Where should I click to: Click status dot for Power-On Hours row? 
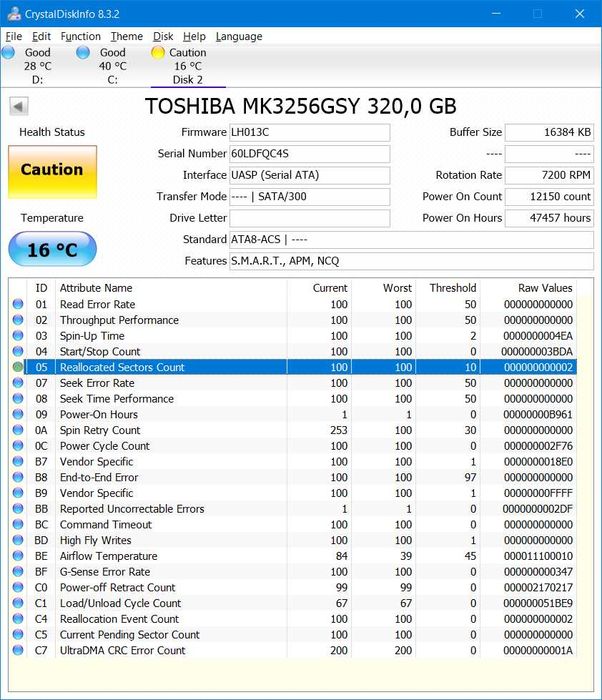[18, 414]
